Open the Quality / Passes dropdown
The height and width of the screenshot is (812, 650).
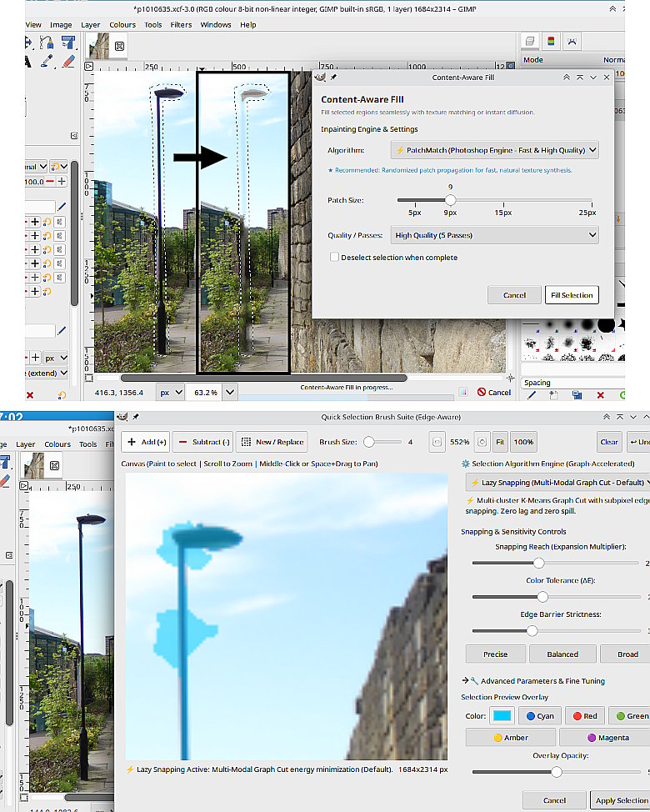494,235
